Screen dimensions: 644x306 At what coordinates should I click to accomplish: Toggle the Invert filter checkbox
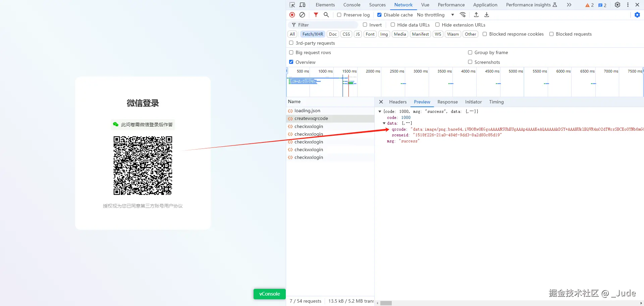pos(365,25)
